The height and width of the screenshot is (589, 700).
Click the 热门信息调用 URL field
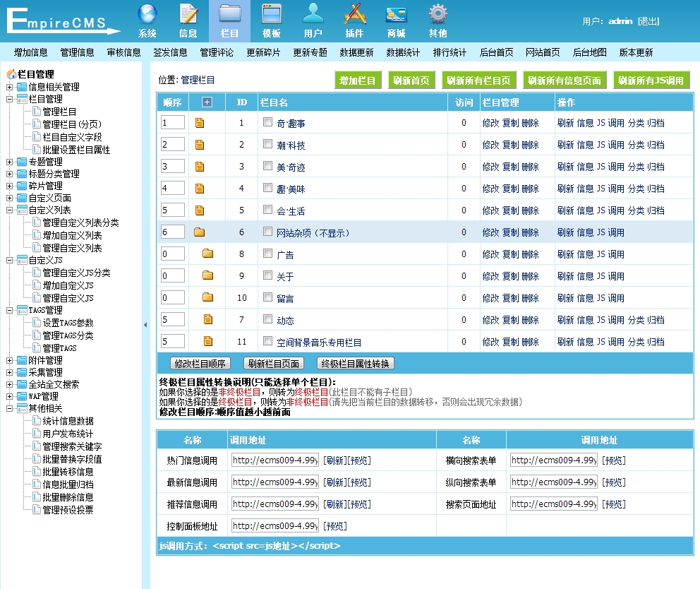[x=275, y=460]
